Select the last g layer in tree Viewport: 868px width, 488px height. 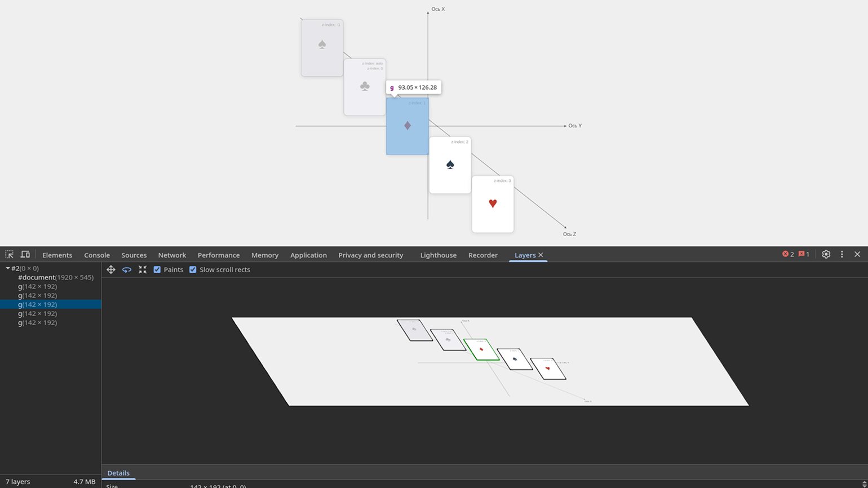click(x=37, y=323)
